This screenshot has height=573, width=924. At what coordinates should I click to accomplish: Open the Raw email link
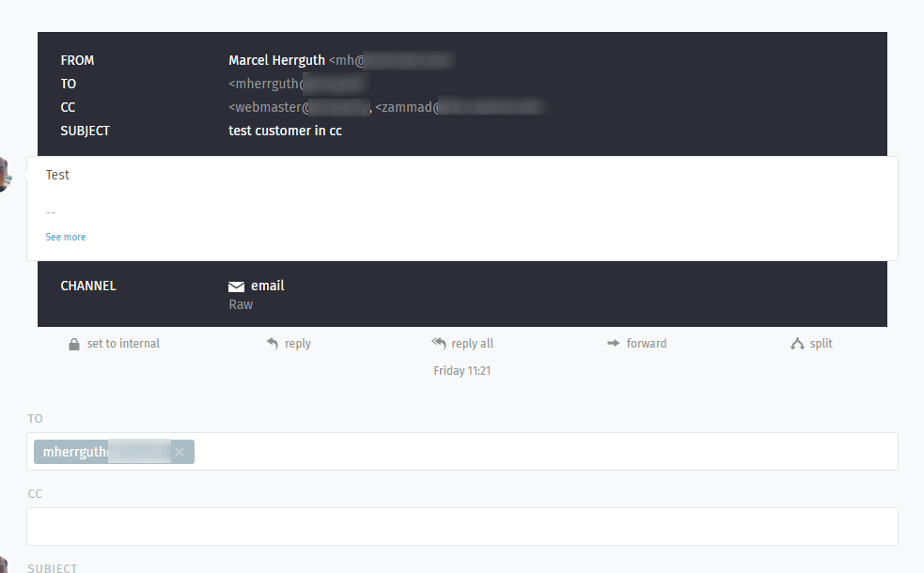point(241,304)
